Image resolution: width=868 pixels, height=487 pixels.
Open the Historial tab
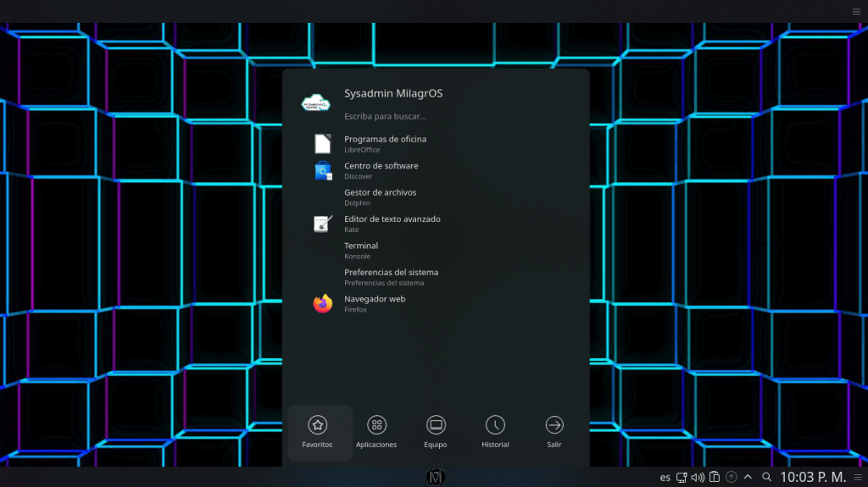[495, 432]
